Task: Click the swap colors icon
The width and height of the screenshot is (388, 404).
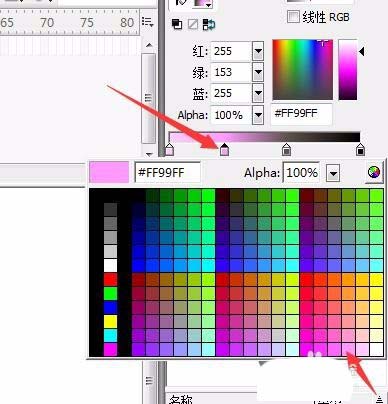Action: [209, 24]
